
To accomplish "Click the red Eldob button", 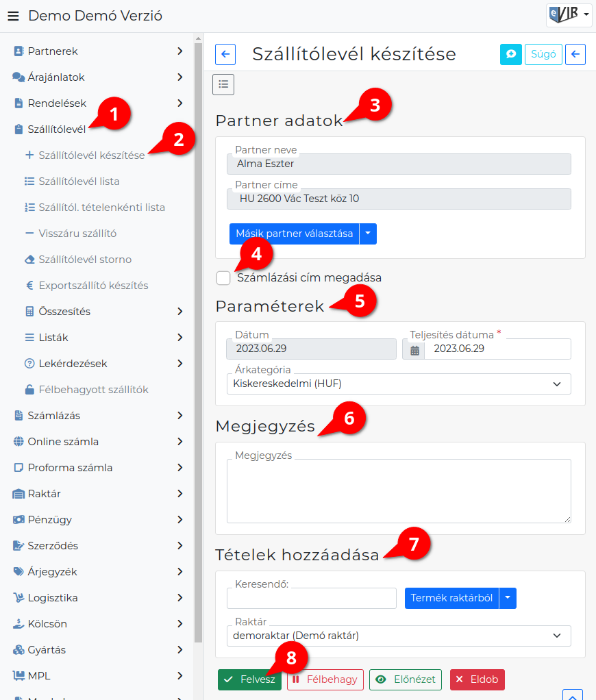I will (x=477, y=680).
